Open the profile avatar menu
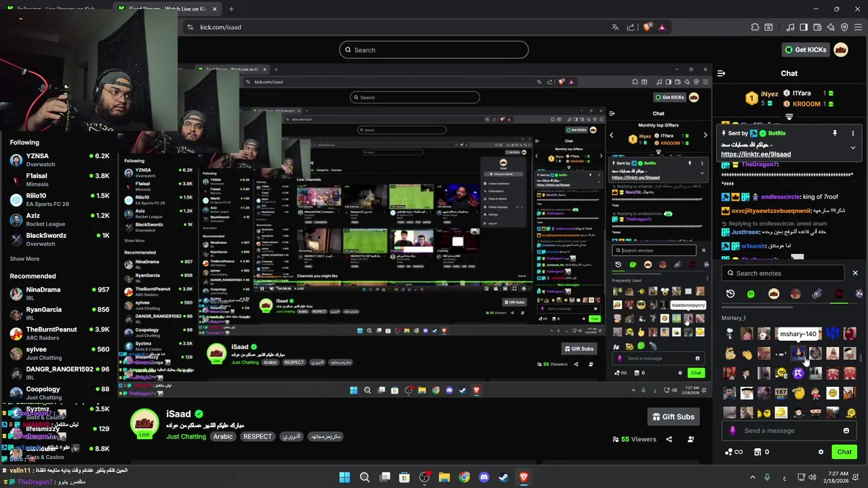 pos(840,49)
